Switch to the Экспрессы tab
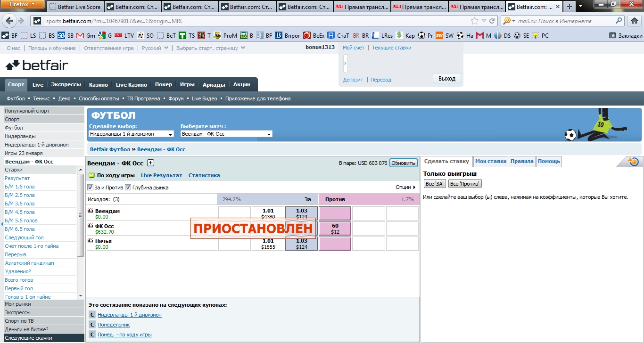Viewport: 644px width, 343px height. (x=66, y=85)
